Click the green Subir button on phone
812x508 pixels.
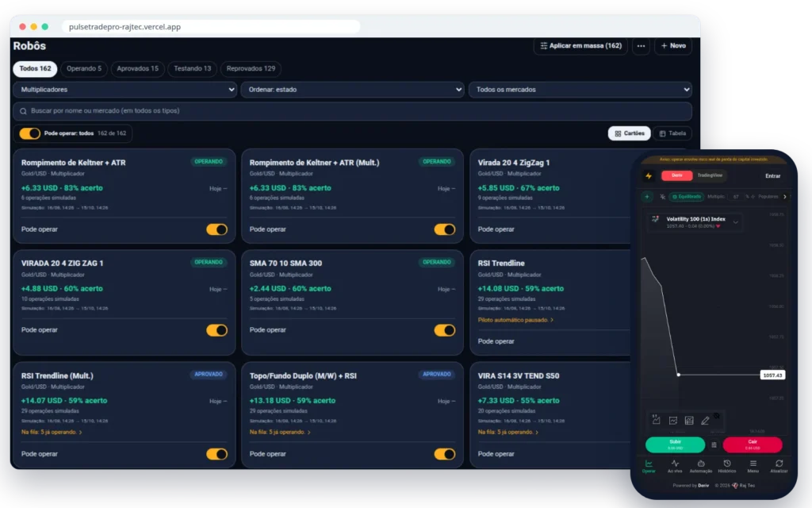675,444
